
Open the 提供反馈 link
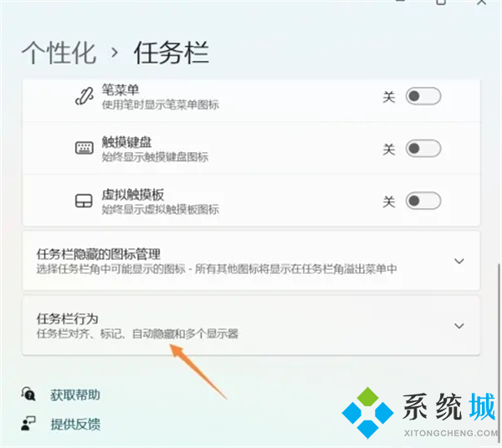(75, 425)
